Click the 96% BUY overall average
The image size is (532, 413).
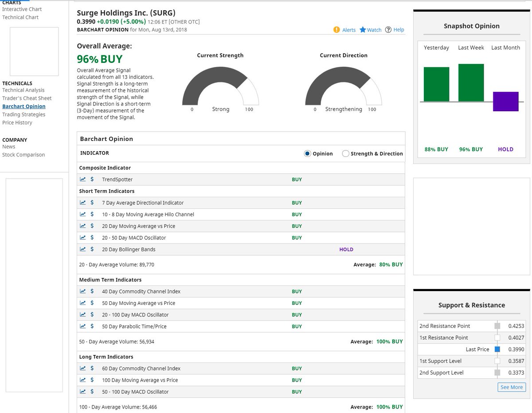tap(100, 59)
